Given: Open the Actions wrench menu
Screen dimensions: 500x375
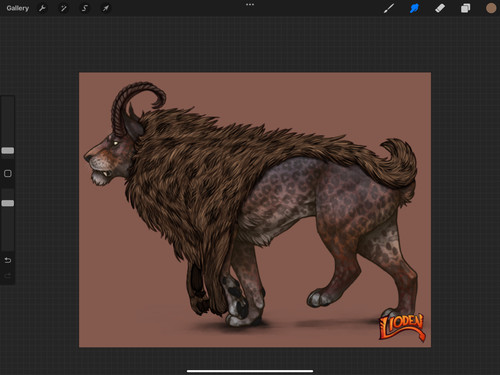Looking at the screenshot, I should tap(42, 8).
